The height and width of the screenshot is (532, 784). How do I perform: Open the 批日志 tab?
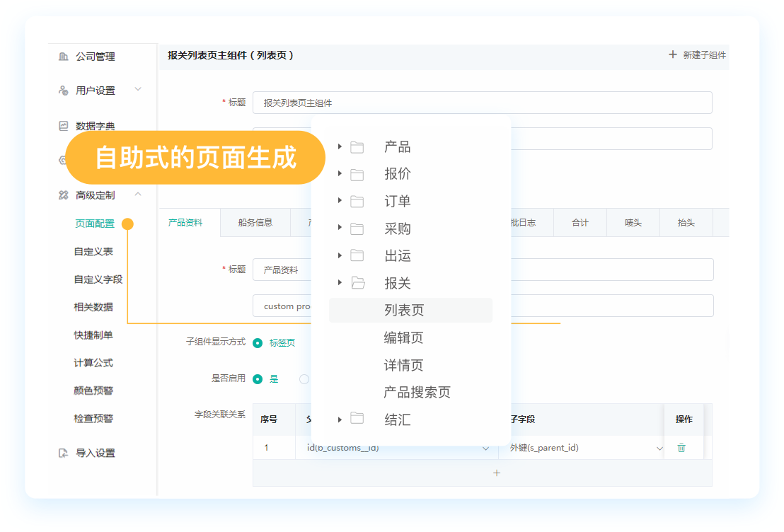point(523,223)
